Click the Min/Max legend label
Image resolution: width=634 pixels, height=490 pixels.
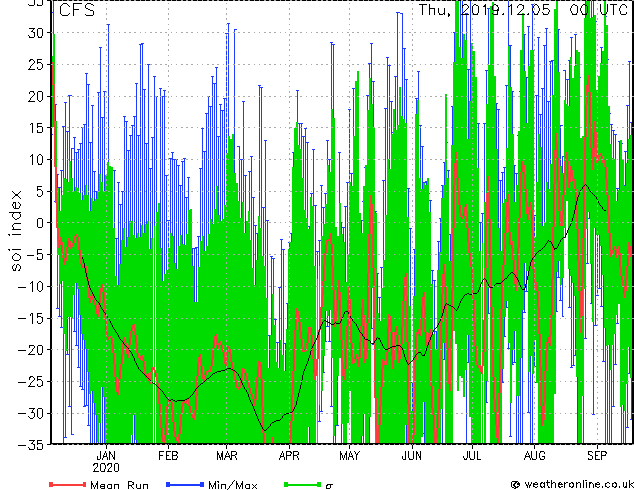click(232, 485)
